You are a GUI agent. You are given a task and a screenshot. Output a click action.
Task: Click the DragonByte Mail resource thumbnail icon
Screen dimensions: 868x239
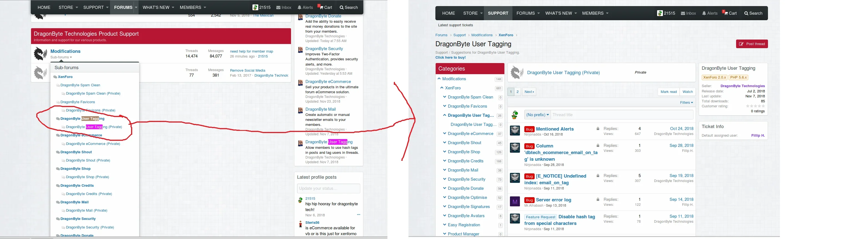point(301,111)
